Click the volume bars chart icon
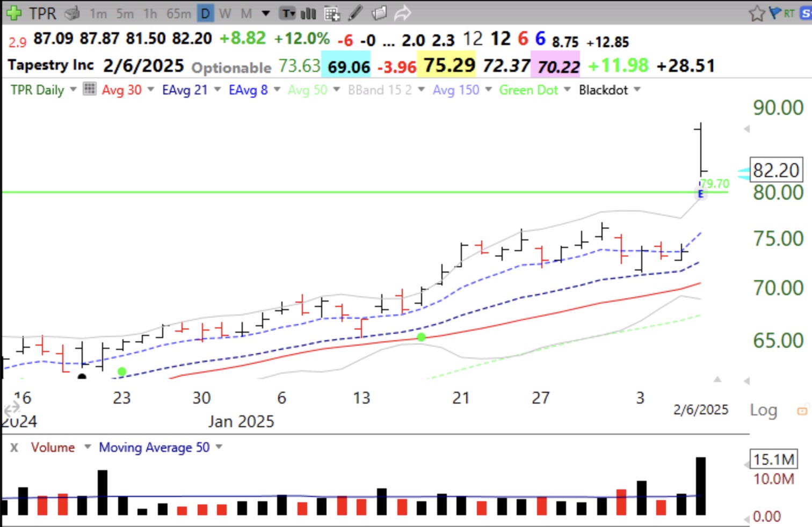 point(308,13)
